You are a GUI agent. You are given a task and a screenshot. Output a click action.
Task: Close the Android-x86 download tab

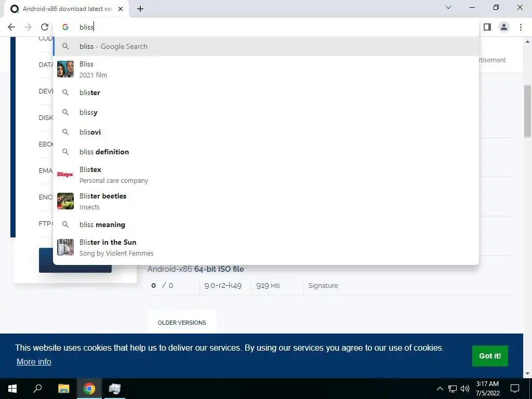121,9
